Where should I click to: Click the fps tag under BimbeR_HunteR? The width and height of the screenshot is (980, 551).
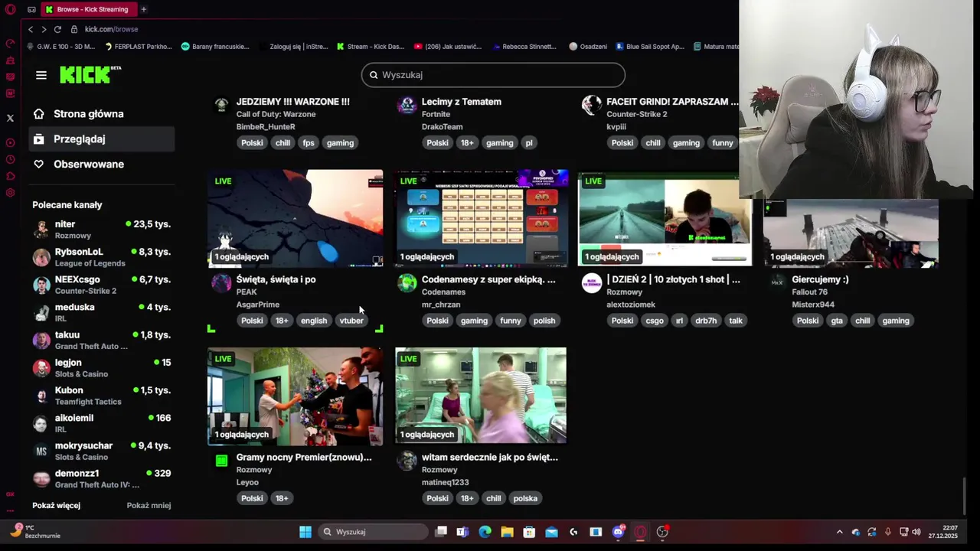pos(309,143)
